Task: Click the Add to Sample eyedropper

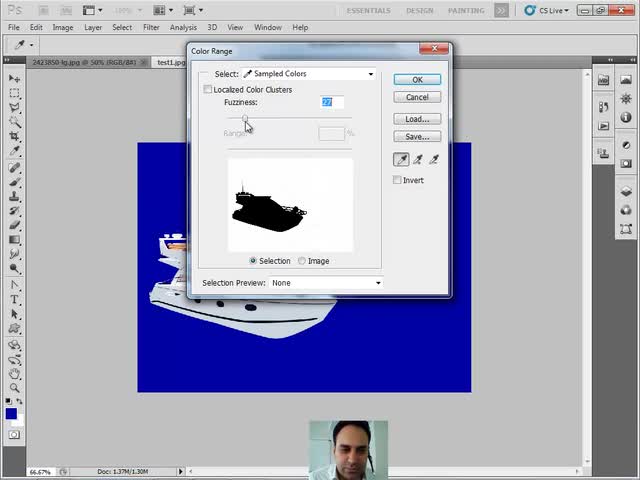Action: [418, 160]
